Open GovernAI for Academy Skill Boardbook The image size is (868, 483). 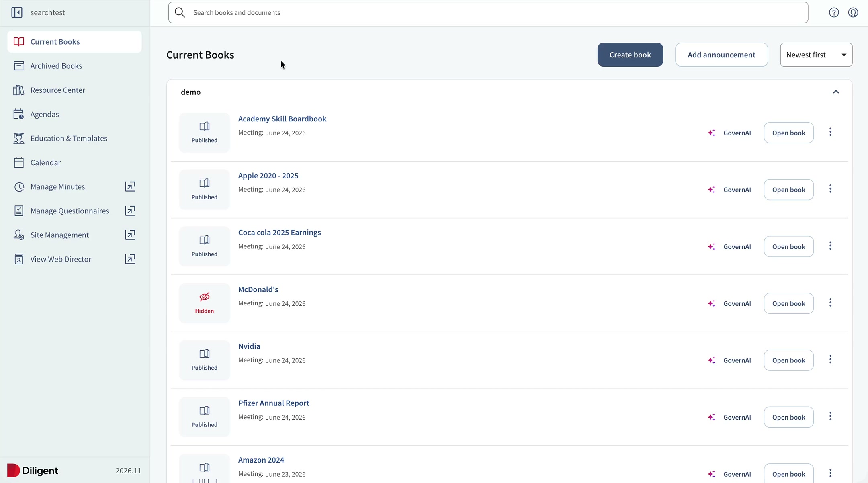(x=729, y=133)
